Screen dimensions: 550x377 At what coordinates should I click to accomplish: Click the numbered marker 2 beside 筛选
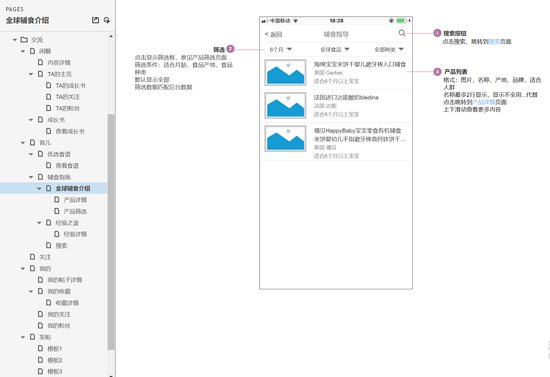coord(230,49)
